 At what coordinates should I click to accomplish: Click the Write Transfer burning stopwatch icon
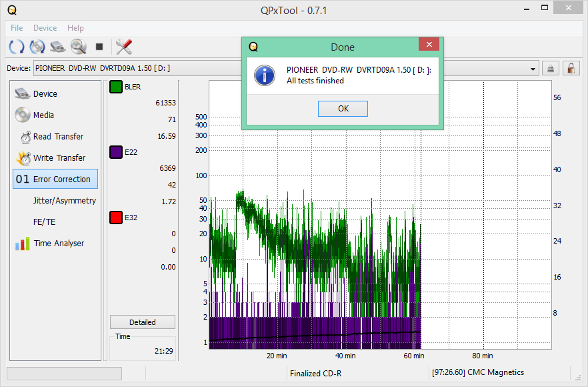[x=23, y=158]
